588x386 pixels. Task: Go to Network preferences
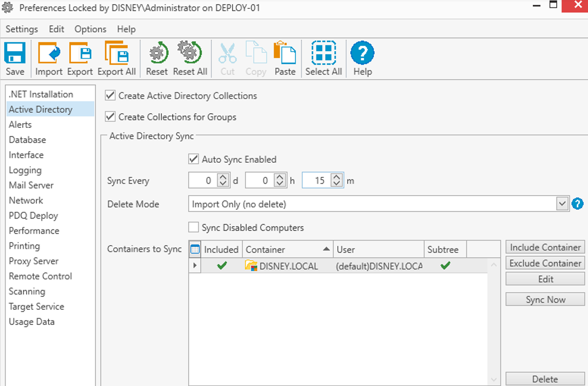pyautogui.click(x=50, y=200)
